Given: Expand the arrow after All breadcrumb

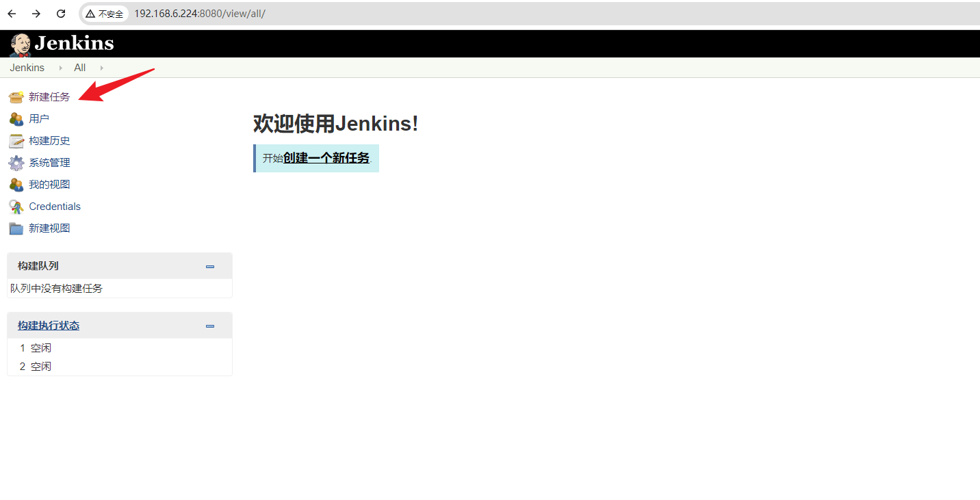Looking at the screenshot, I should click(x=101, y=68).
